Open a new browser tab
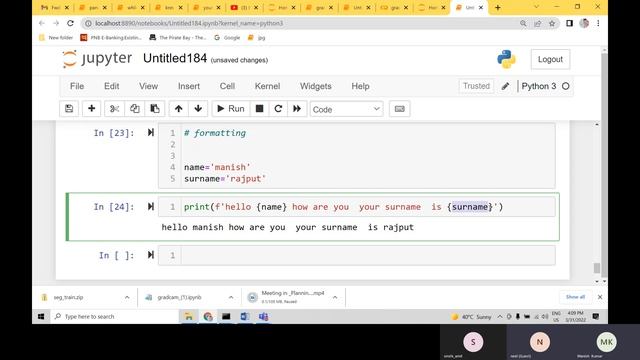 [x=498, y=7]
